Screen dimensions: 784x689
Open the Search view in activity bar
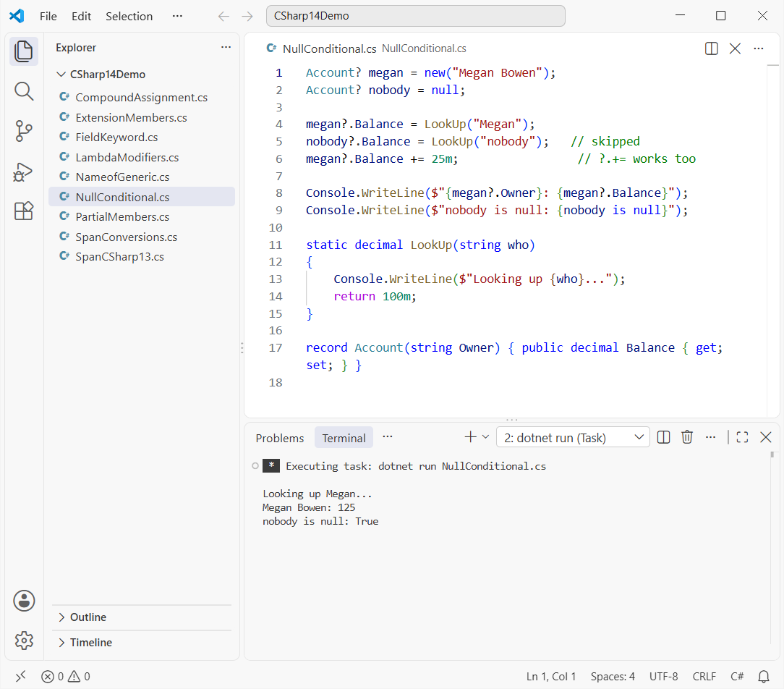[x=23, y=92]
